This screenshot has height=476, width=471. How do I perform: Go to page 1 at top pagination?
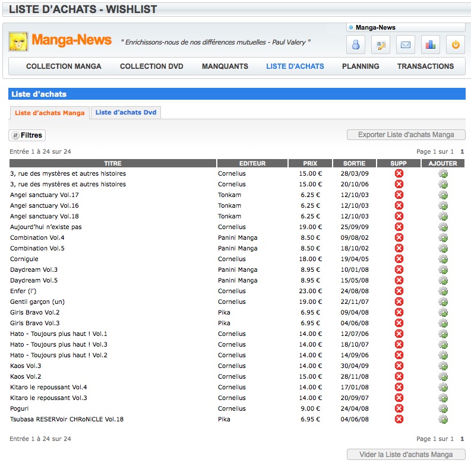[462, 151]
